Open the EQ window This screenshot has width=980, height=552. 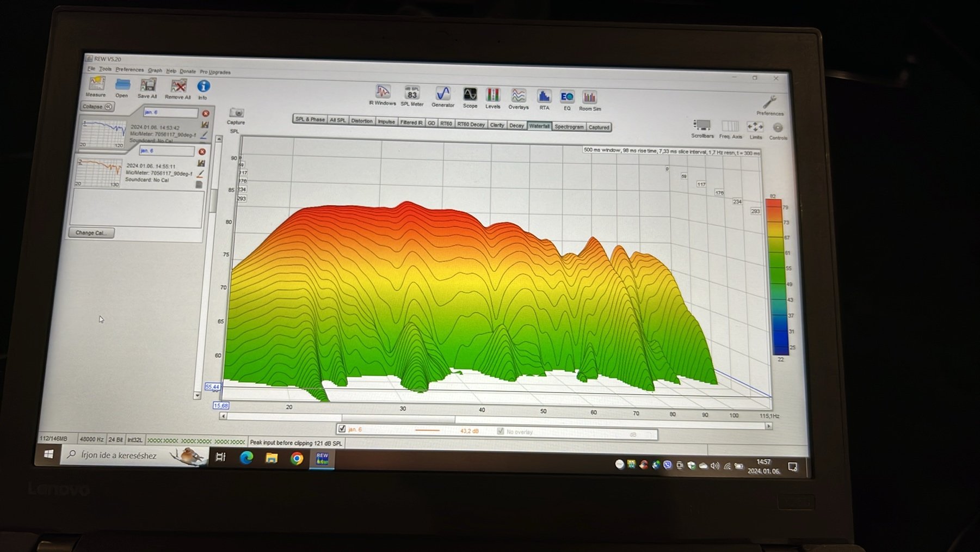coord(567,99)
